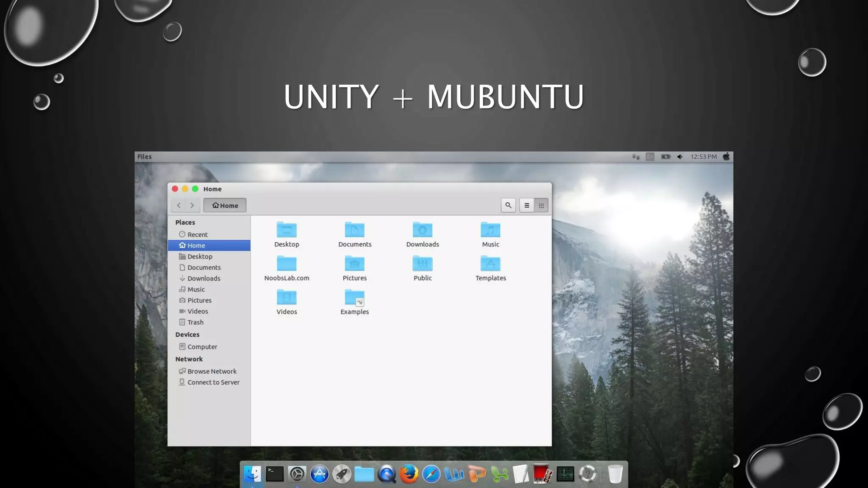Switch to list view in Files toolbar
This screenshot has width=868, height=488.
point(527,205)
